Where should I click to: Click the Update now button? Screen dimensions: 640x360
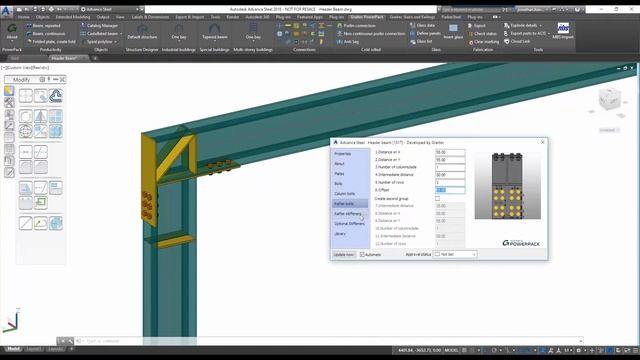344,255
